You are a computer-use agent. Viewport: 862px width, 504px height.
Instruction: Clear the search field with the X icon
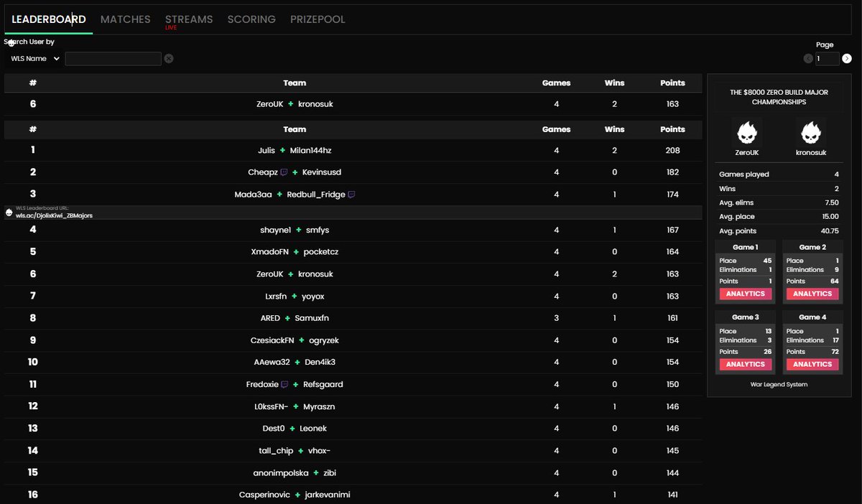(169, 59)
